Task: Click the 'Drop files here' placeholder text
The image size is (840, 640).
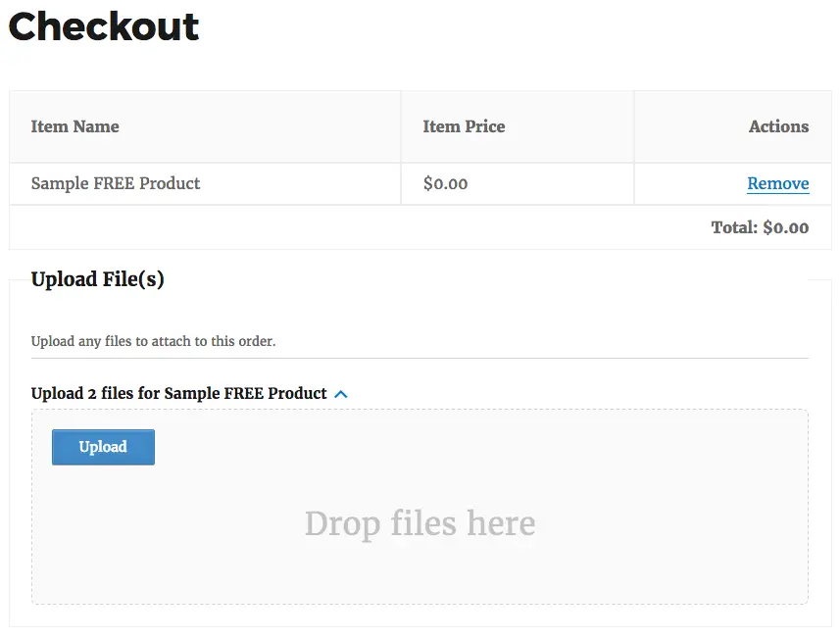Action: pos(420,523)
